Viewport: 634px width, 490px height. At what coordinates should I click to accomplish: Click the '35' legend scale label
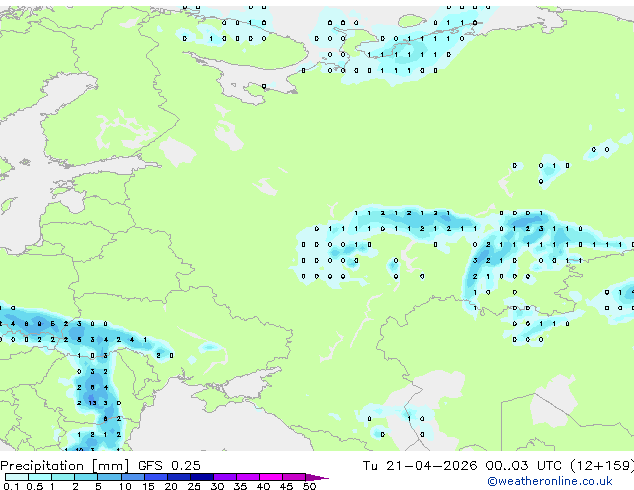(x=240, y=486)
